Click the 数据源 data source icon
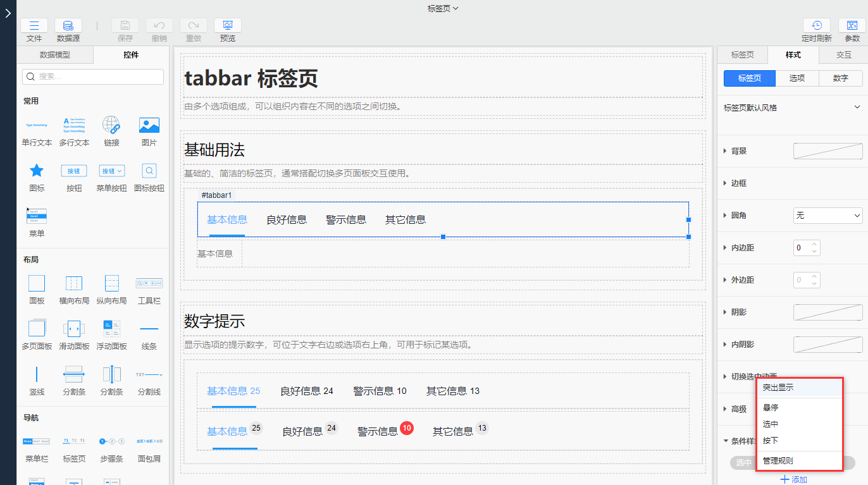Viewport: 868px width, 485px height. click(68, 26)
